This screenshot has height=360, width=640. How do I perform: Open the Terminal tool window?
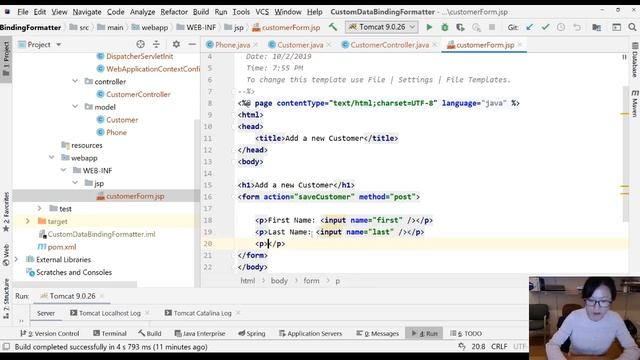pos(110,333)
